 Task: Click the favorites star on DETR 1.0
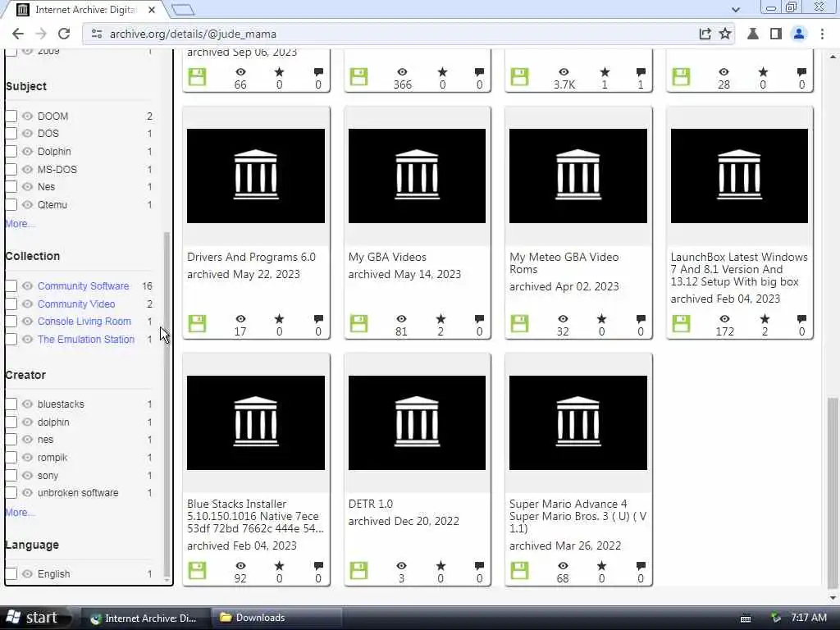point(441,566)
